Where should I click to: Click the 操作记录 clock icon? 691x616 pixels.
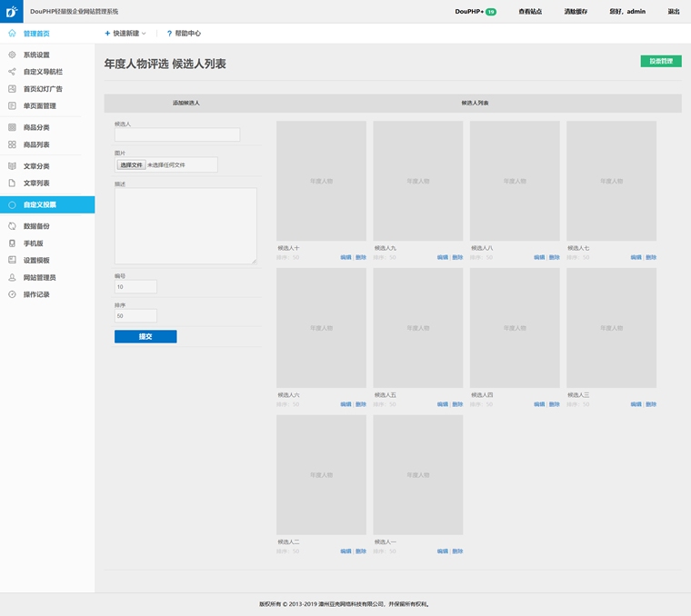pyautogui.click(x=12, y=294)
